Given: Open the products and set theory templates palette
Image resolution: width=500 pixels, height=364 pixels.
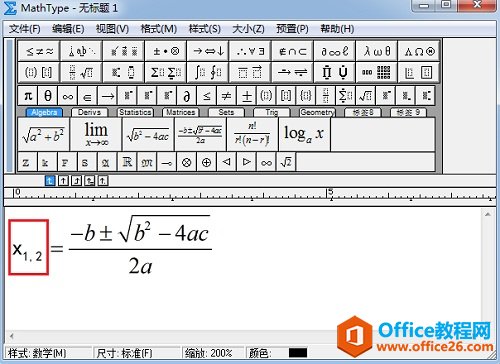Looking at the screenshot, I should pyautogui.click(x=334, y=72).
